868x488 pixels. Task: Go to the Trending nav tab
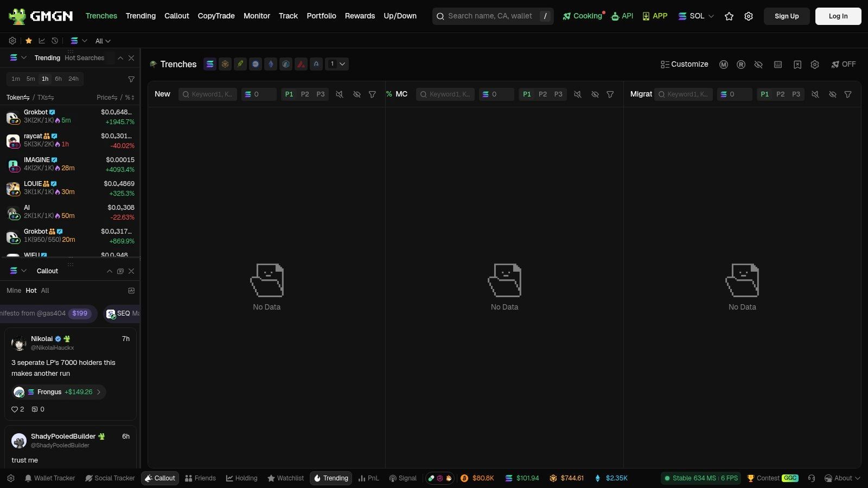coord(141,16)
